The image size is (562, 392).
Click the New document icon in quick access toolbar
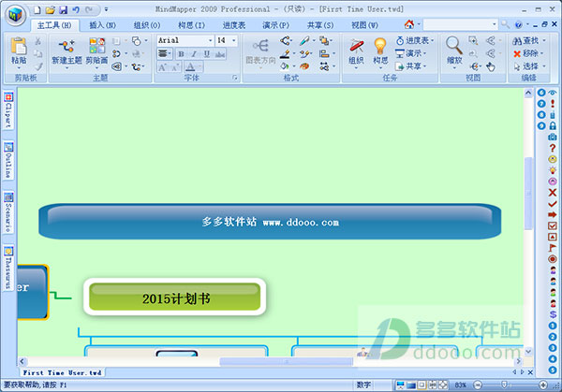(x=37, y=9)
